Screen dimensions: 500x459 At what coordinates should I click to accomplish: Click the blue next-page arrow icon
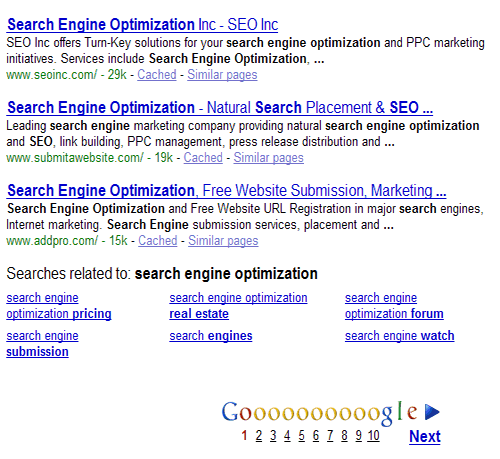click(x=432, y=412)
